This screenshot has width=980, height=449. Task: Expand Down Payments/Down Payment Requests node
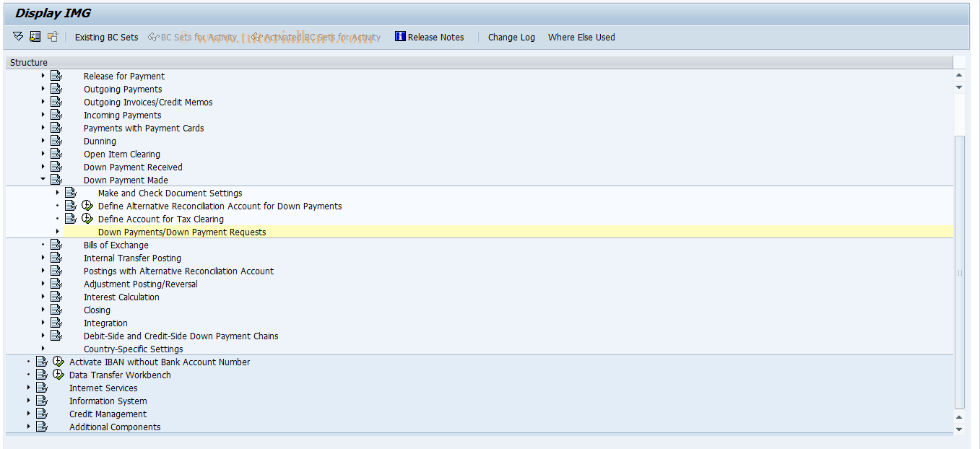[58, 231]
